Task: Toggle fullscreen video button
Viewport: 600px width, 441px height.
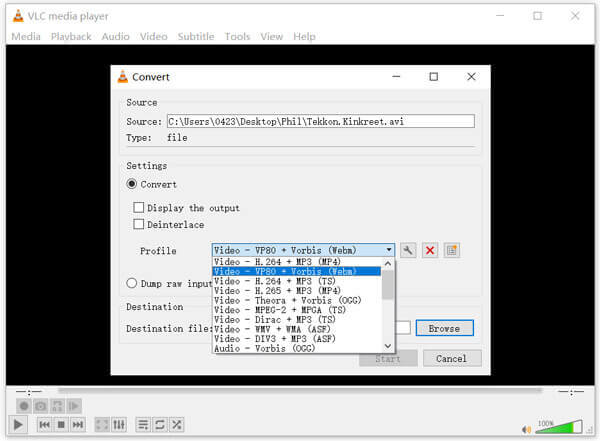Action: tap(102, 424)
